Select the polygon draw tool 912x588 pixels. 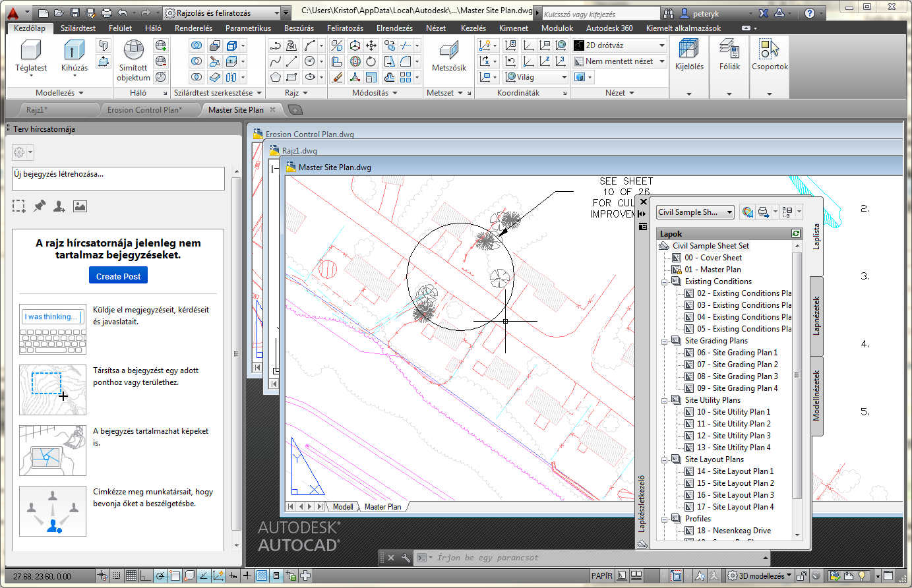click(x=276, y=77)
